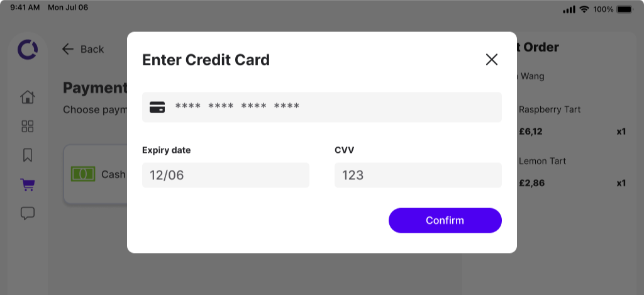
Task: Select the shopping cart sidebar icon
Action: click(x=28, y=184)
